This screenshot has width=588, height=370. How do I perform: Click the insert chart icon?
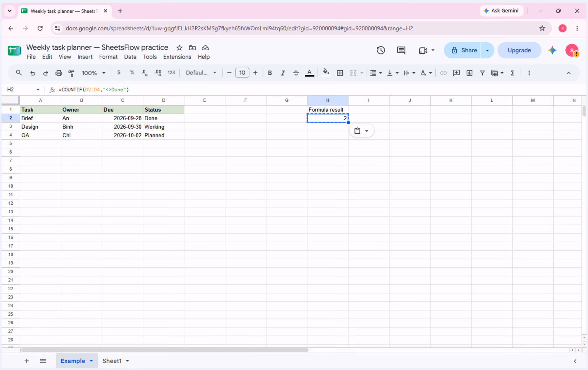(469, 73)
